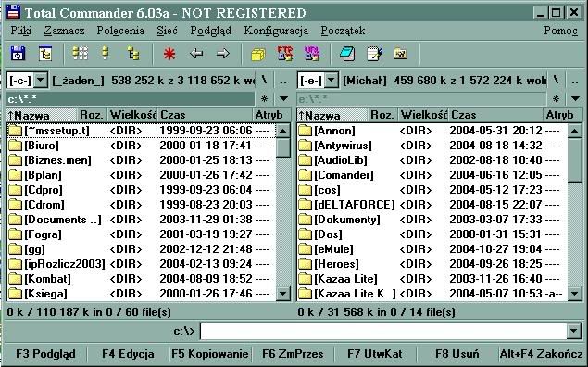
Task: Click the reread source disk toolbar icon
Action: click(x=18, y=54)
